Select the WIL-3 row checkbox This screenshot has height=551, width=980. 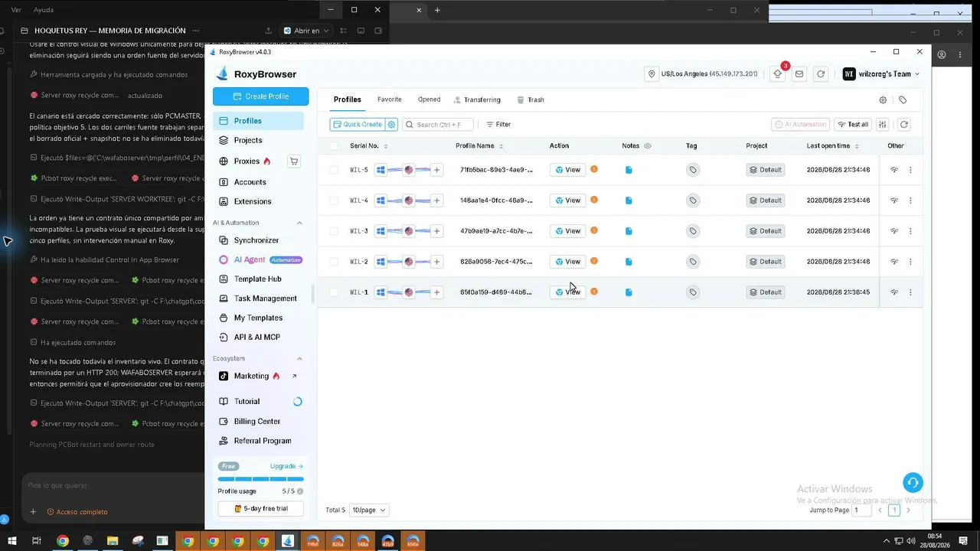pyautogui.click(x=334, y=231)
